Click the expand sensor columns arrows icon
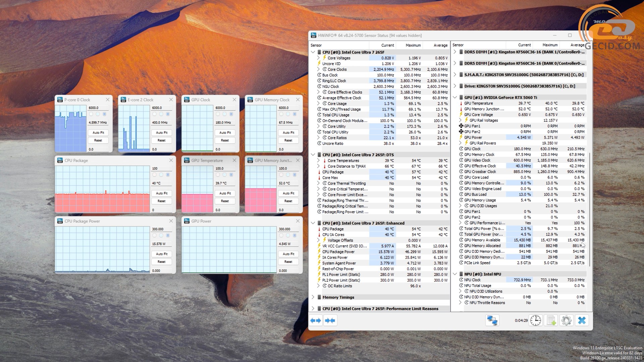The image size is (644, 362). tap(316, 320)
